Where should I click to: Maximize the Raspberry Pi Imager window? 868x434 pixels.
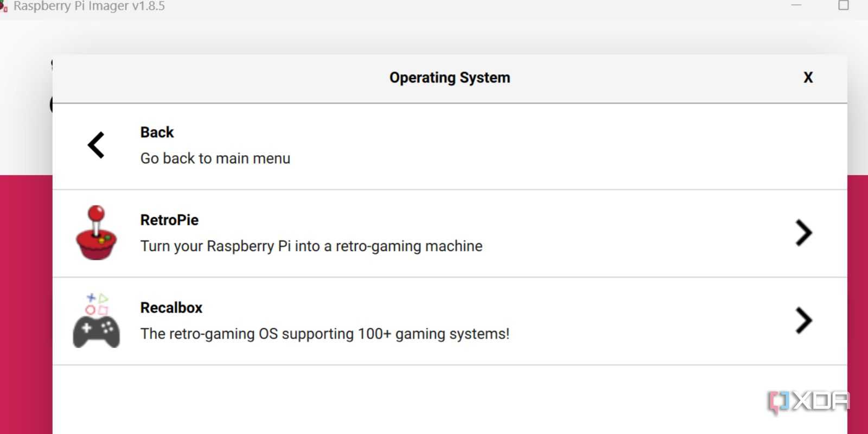pos(844,5)
